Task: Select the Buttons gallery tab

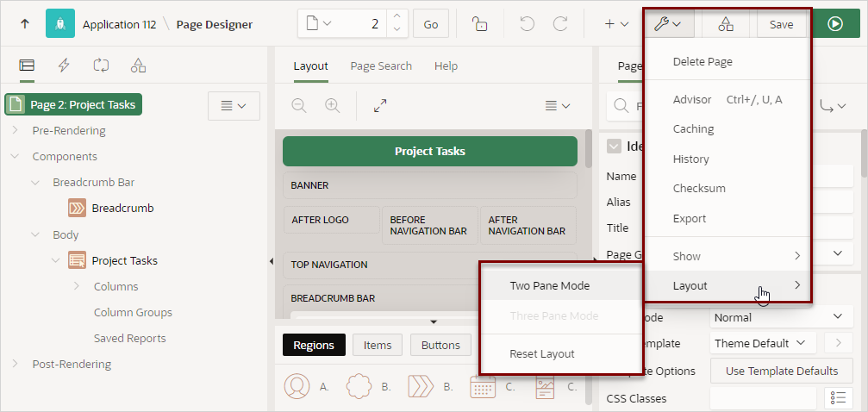Action: 440,345
